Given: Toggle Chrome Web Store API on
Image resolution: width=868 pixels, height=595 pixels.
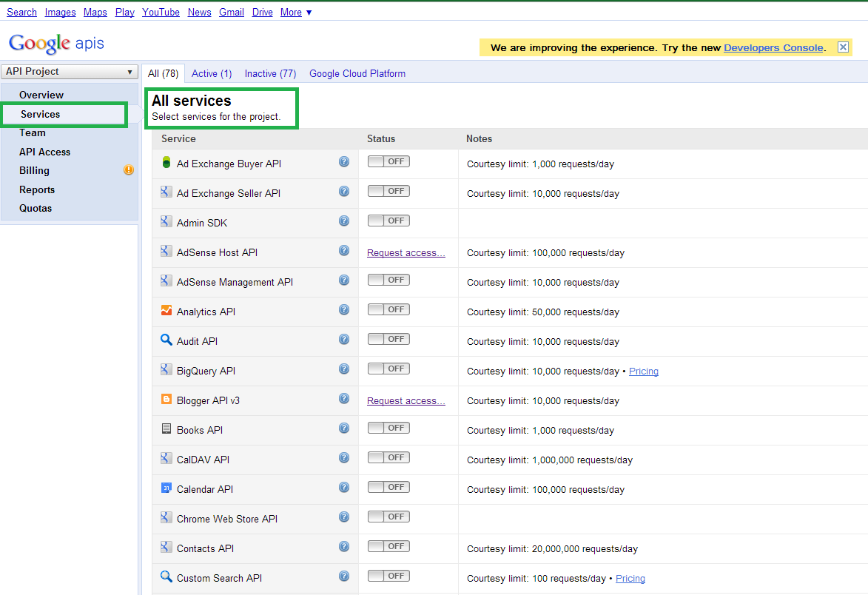Looking at the screenshot, I should [388, 517].
